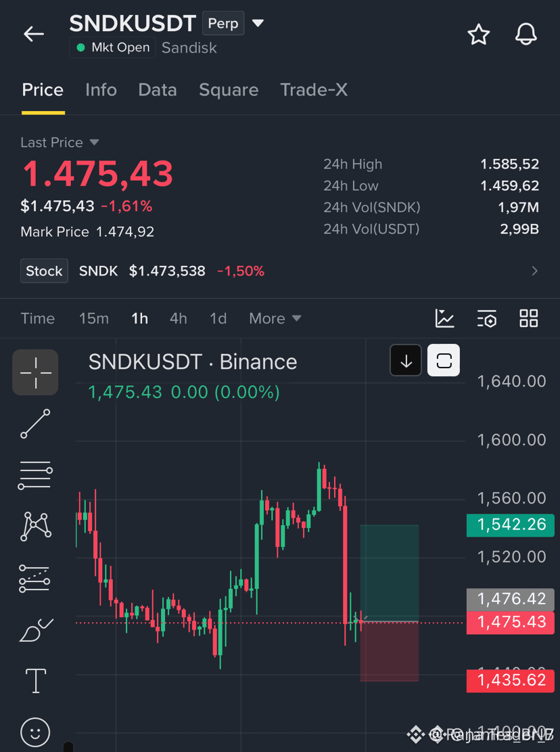Open the Trade-X tab

pyautogui.click(x=314, y=89)
